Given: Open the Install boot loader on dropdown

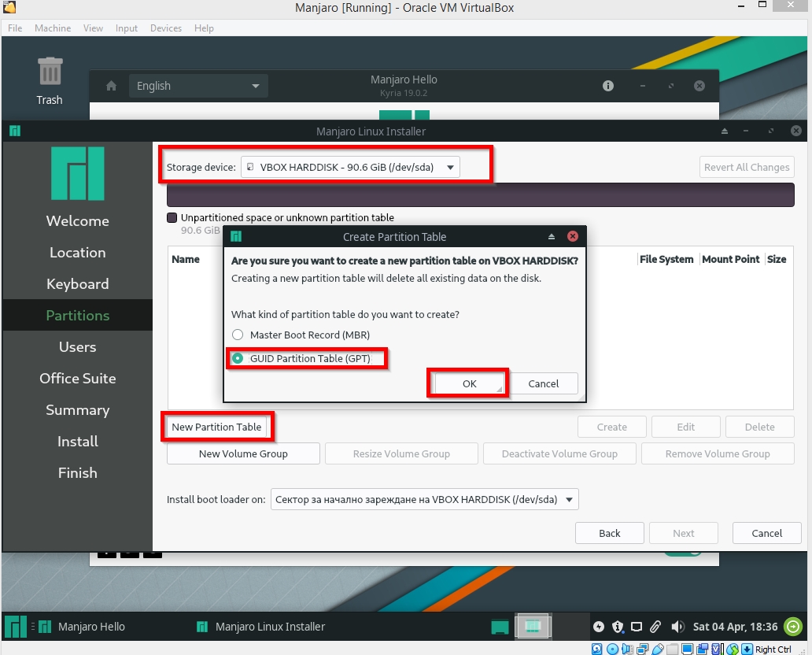Looking at the screenshot, I should coord(425,500).
